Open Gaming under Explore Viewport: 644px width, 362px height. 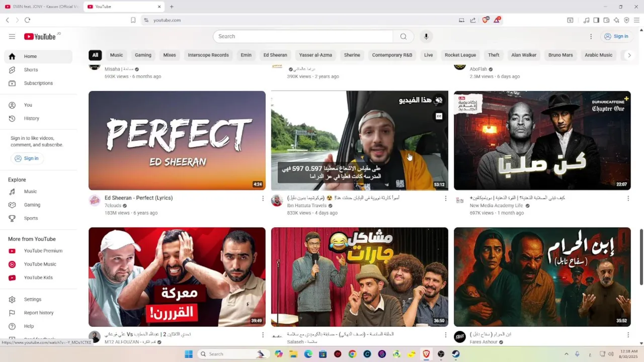tap(38, 205)
